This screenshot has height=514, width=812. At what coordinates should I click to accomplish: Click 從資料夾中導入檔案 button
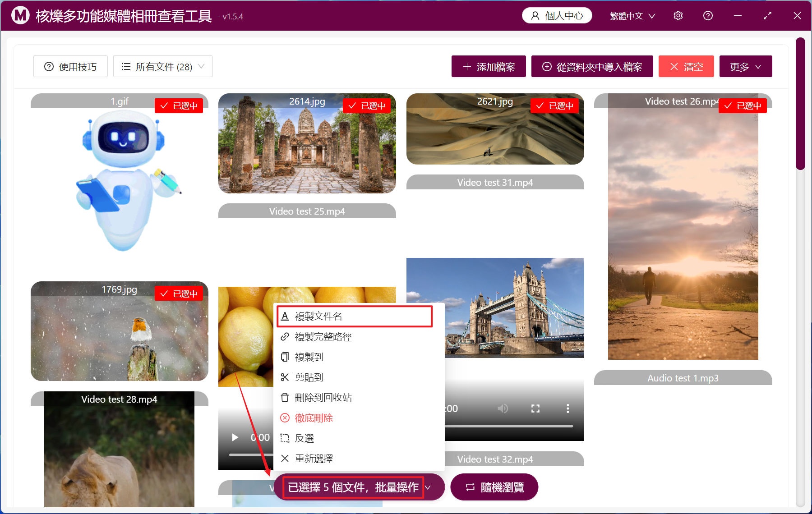(592, 67)
